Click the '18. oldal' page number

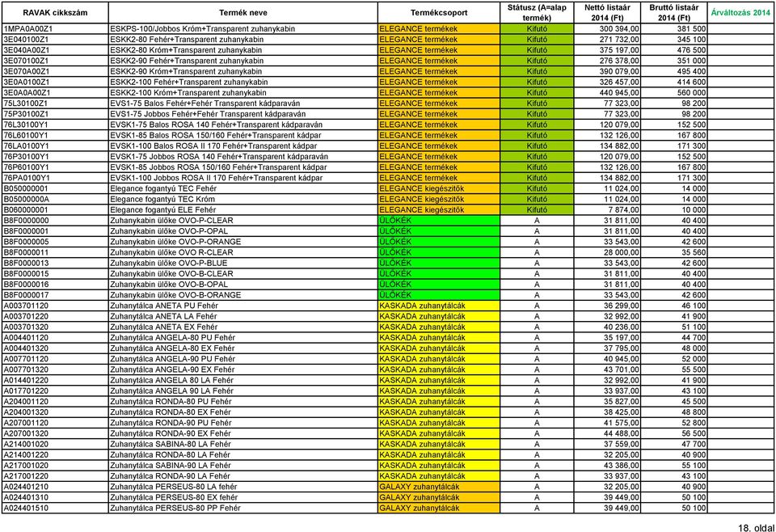pyautogui.click(x=755, y=527)
